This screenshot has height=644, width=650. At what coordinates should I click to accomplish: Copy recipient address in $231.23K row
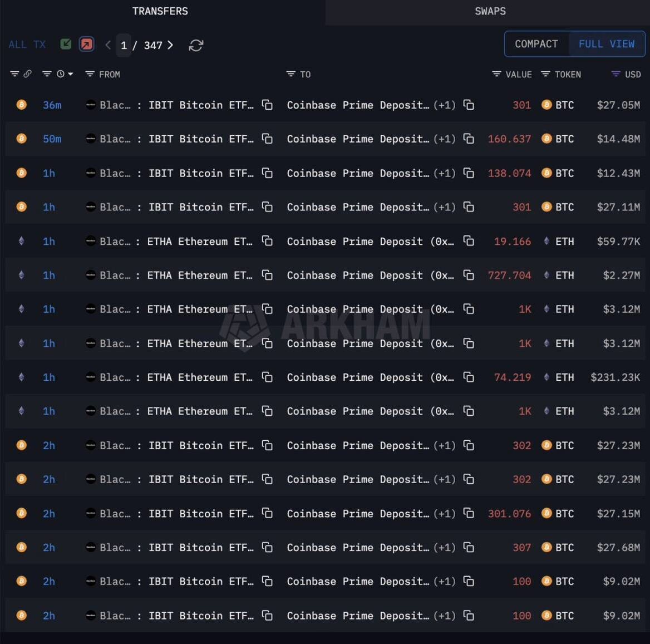[469, 377]
